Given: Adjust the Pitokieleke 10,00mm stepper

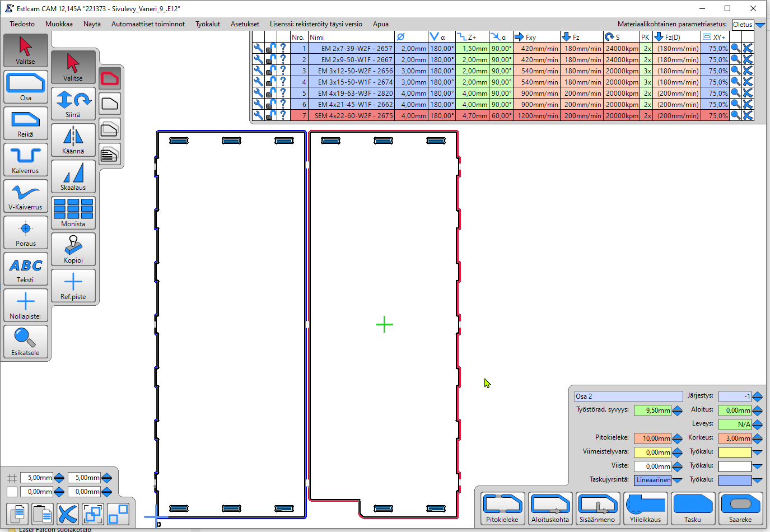Looking at the screenshot, I should [677, 438].
